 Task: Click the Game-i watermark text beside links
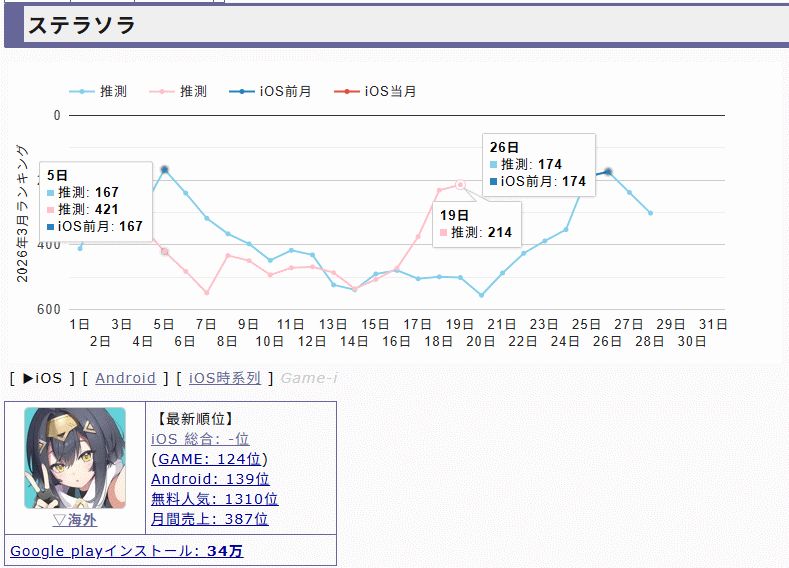(x=309, y=378)
